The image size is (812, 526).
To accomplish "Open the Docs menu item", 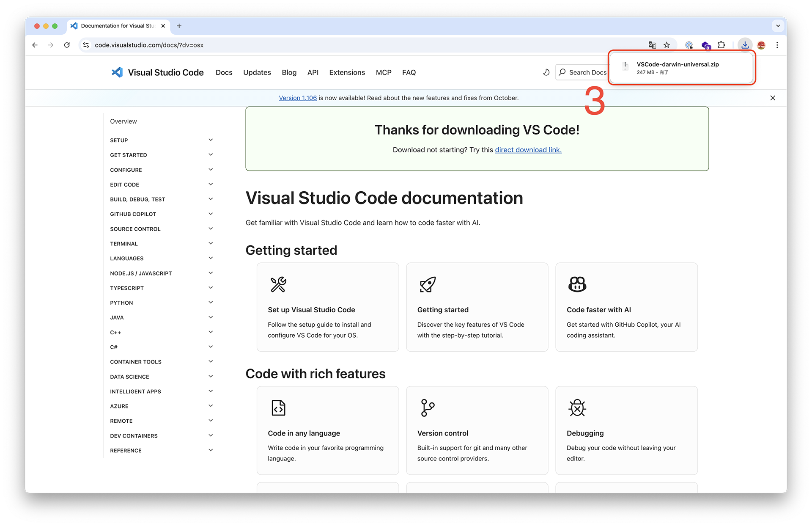I will 224,72.
